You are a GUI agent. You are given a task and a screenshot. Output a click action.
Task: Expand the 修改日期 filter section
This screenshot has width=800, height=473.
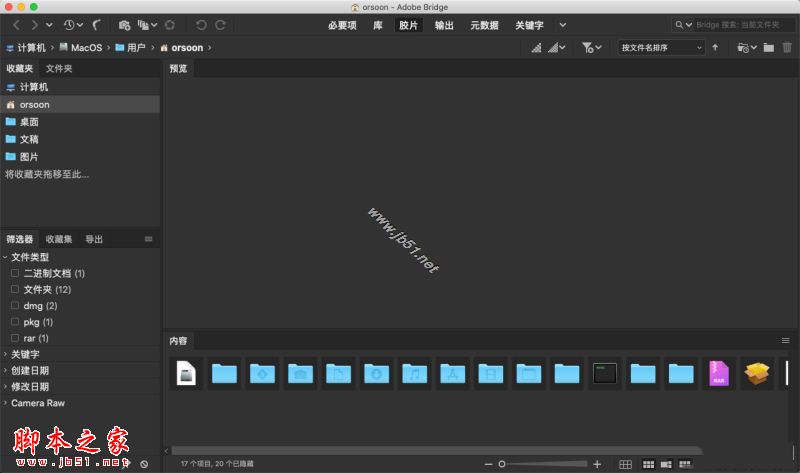click(5, 386)
